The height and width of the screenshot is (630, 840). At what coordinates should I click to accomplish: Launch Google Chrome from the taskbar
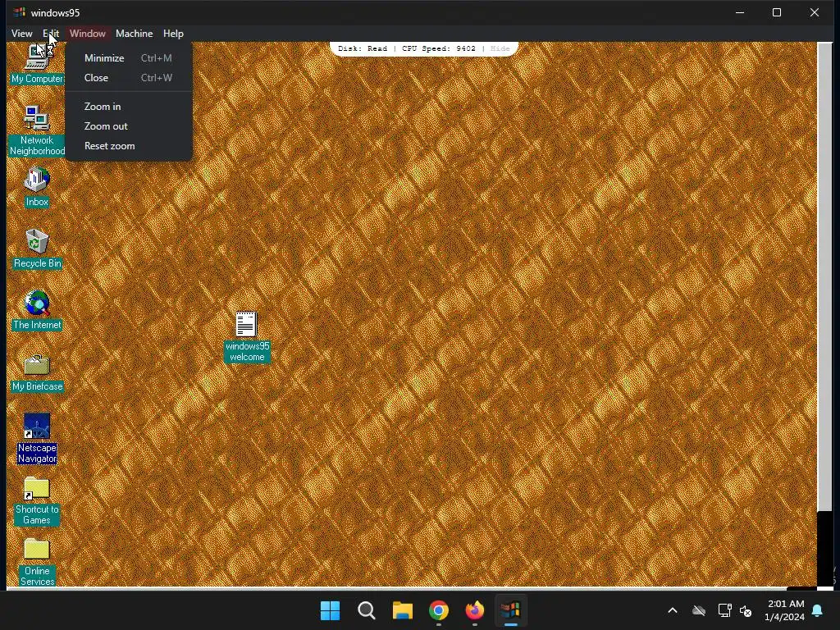(439, 610)
